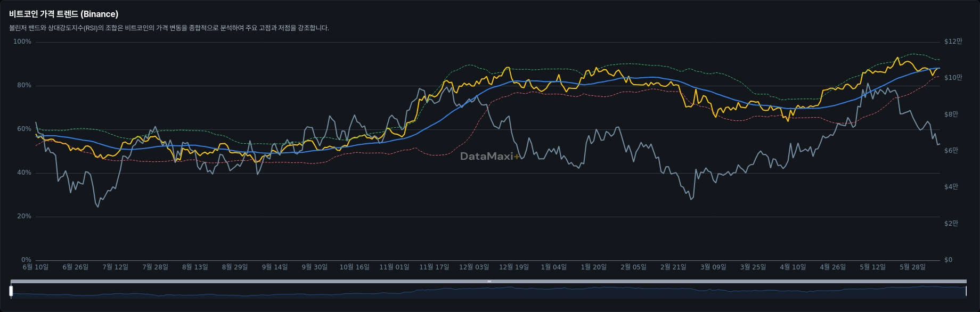The width and height of the screenshot is (980, 312).
Task: Click the grip at center of zoom bar
Action: click(x=489, y=281)
